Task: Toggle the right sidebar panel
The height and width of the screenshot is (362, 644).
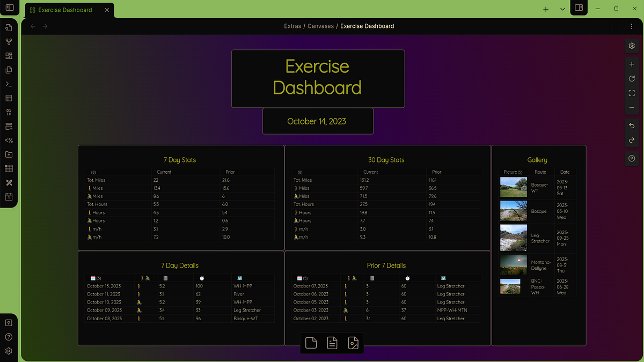Action: (578, 9)
